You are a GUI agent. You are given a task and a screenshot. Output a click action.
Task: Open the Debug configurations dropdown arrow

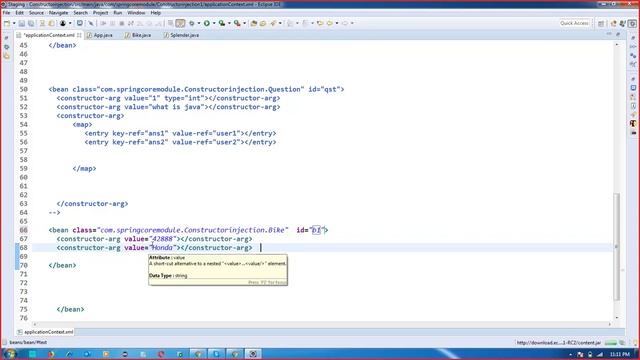[x=199, y=23]
